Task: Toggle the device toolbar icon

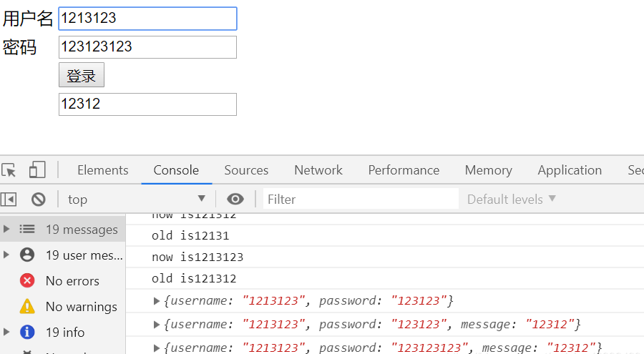Action: 36,170
